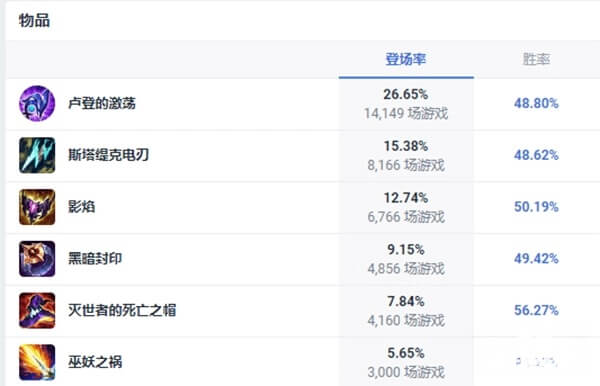Sort by the 登场率 column tab
Screen dimensions: 600x386
406,59
